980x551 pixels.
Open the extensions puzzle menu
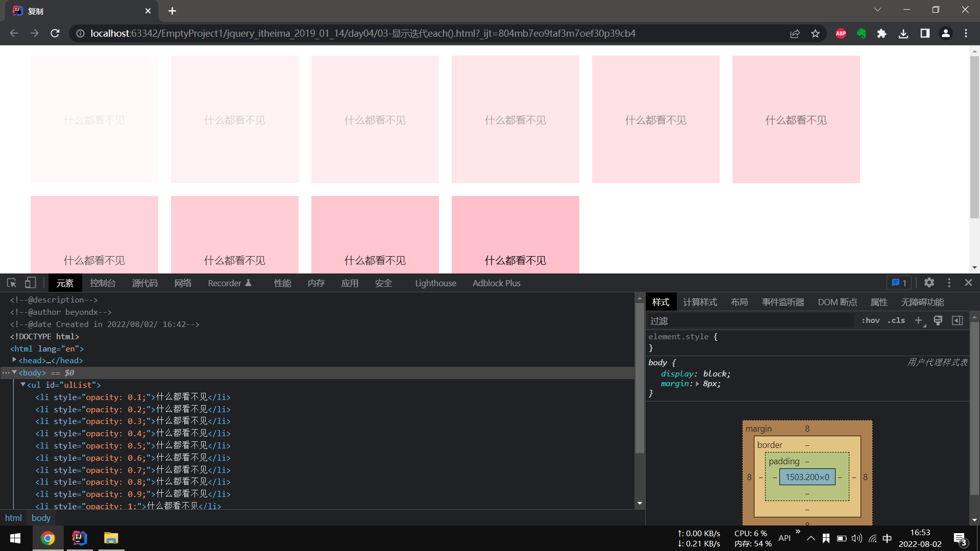pyautogui.click(x=881, y=33)
